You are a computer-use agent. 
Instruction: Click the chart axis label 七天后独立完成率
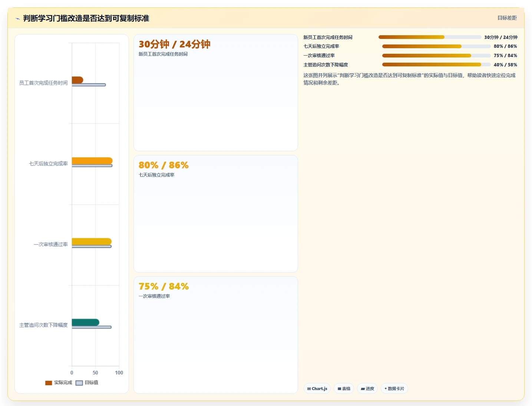pos(48,164)
